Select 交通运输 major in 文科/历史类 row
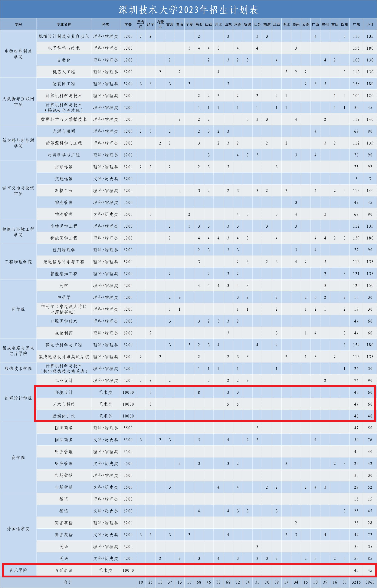377x588 pixels. 64,179
